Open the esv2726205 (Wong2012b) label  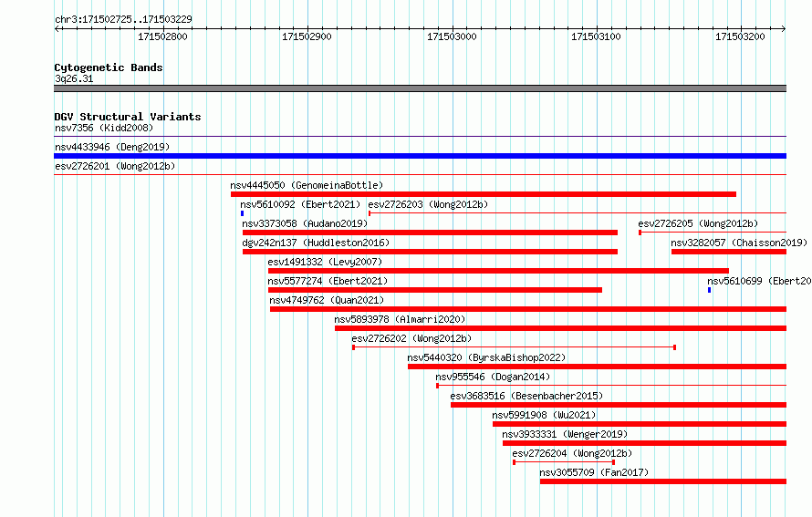point(698,223)
